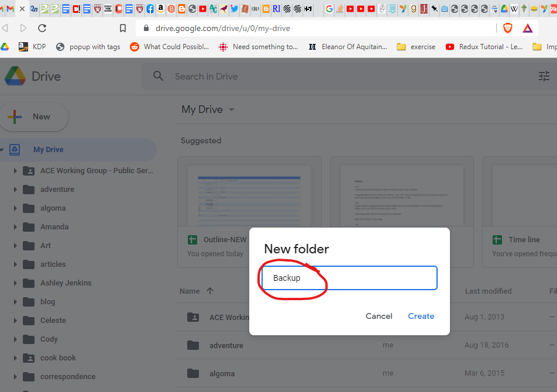Image resolution: width=557 pixels, height=392 pixels.
Task: Click the Brave Shields lion icon
Action: click(x=508, y=28)
